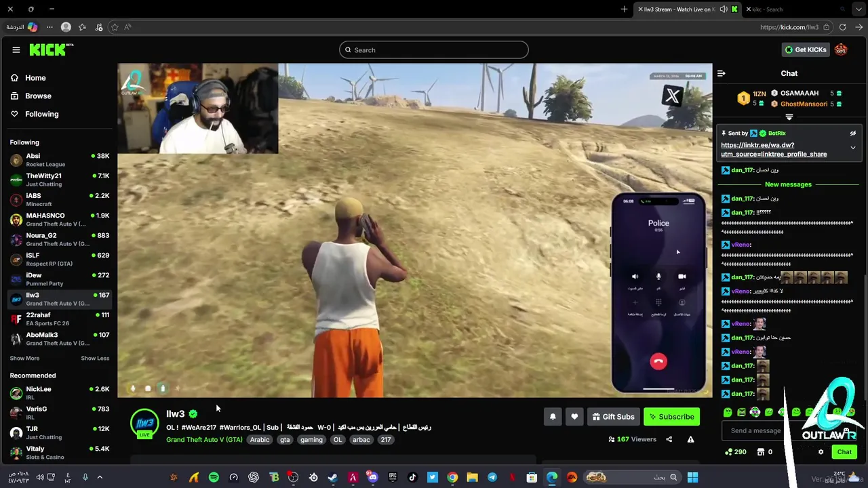Image resolution: width=868 pixels, height=488 pixels.
Task: Pick the first green emote
Action: (x=728, y=412)
